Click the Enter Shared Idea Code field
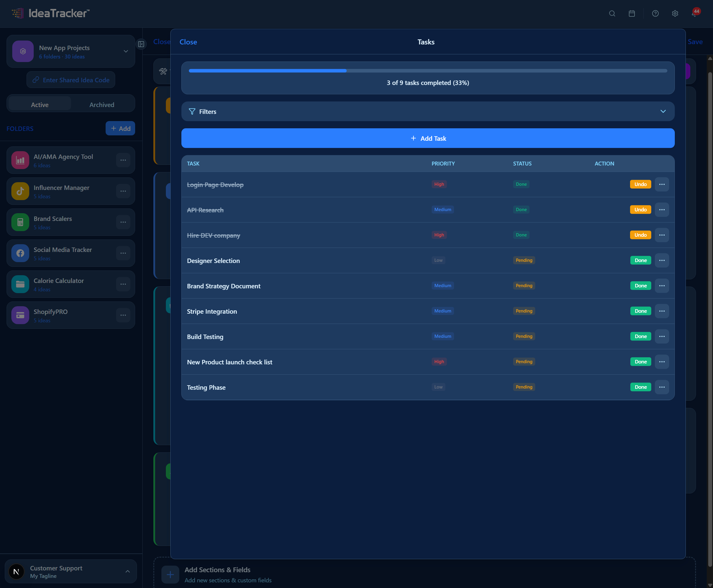This screenshot has width=713, height=588. [x=70, y=80]
